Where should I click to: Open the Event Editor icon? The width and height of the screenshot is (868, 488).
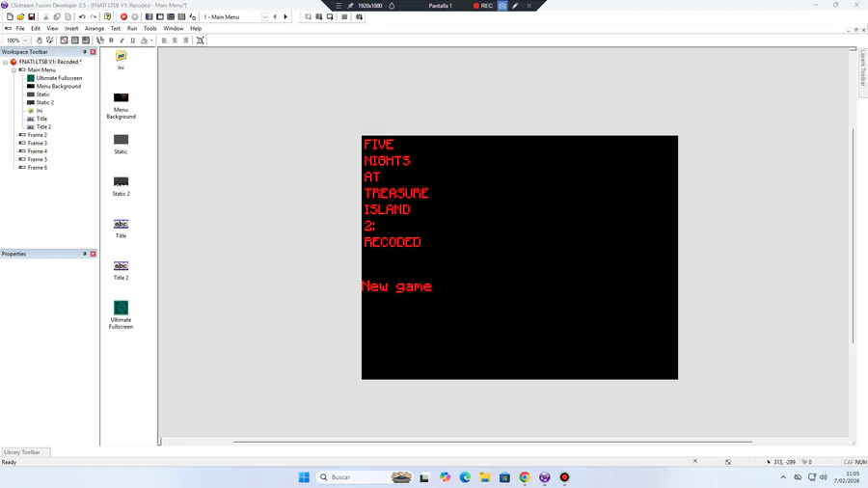171,17
